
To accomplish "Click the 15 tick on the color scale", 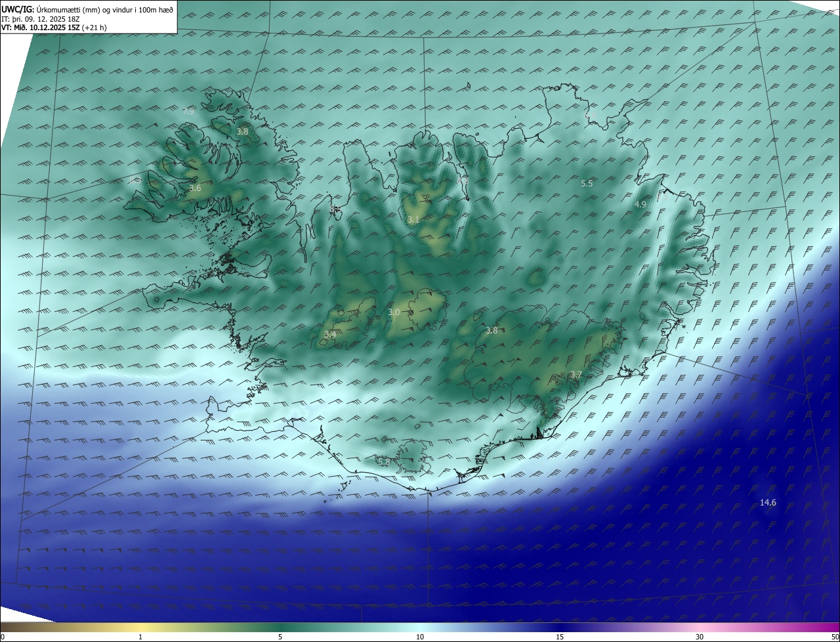I will pos(560,637).
